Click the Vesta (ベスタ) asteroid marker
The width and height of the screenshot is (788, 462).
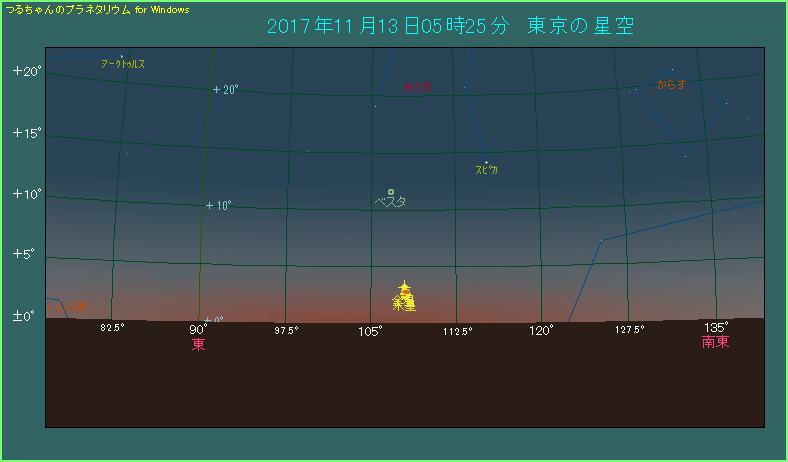pos(391,191)
